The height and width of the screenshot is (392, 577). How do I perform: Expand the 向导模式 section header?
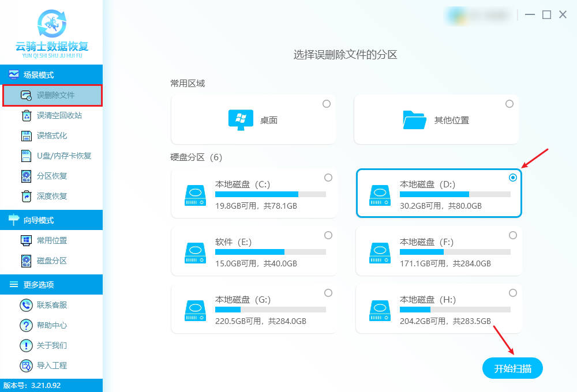pyautogui.click(x=51, y=220)
